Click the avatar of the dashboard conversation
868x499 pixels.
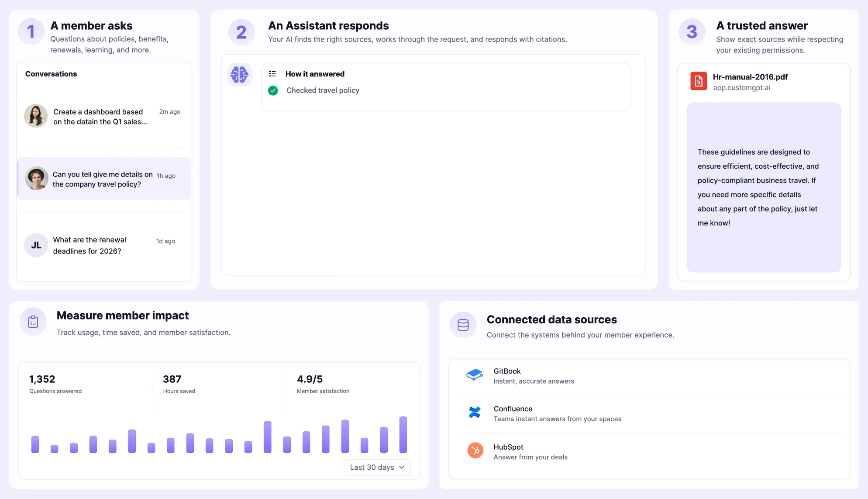point(36,116)
